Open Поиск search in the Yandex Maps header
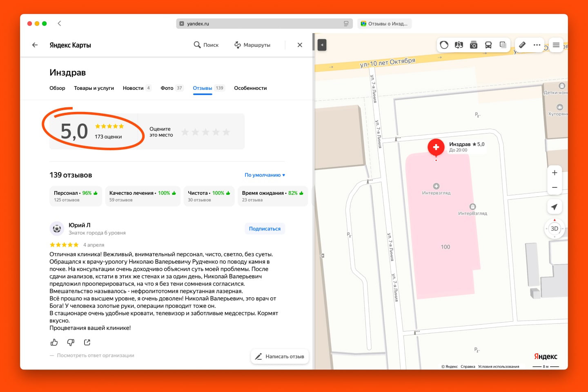Viewport: 588px width, 392px height. point(206,45)
